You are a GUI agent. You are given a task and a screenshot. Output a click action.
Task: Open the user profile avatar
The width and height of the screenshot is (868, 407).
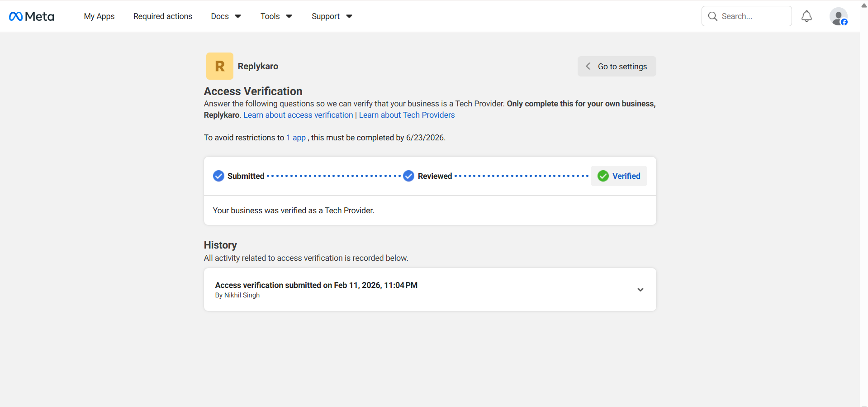pyautogui.click(x=838, y=17)
